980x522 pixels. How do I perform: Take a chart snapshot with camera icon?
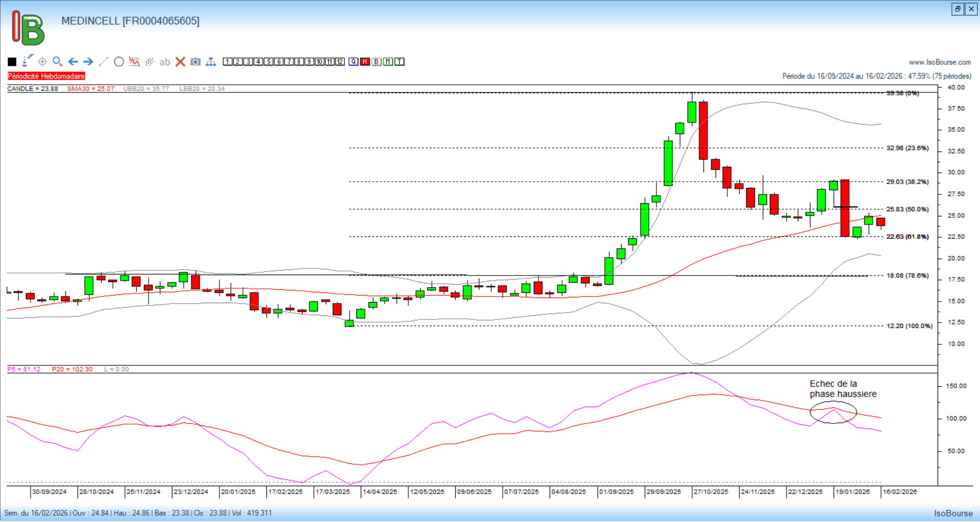pos(195,62)
